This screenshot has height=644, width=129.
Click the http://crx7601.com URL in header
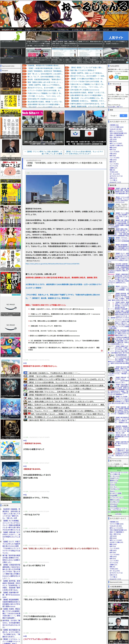click(117, 13)
